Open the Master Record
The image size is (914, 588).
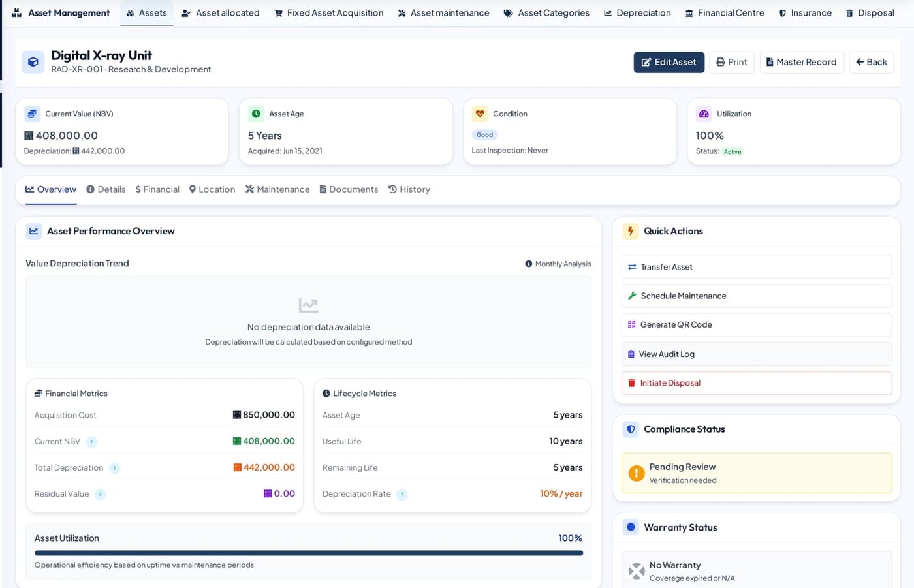[802, 62]
